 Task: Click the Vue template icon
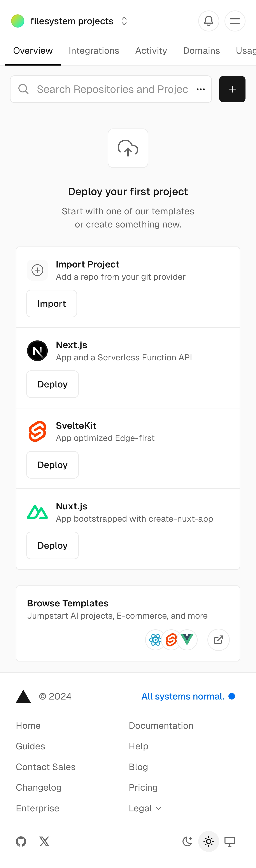tap(187, 640)
